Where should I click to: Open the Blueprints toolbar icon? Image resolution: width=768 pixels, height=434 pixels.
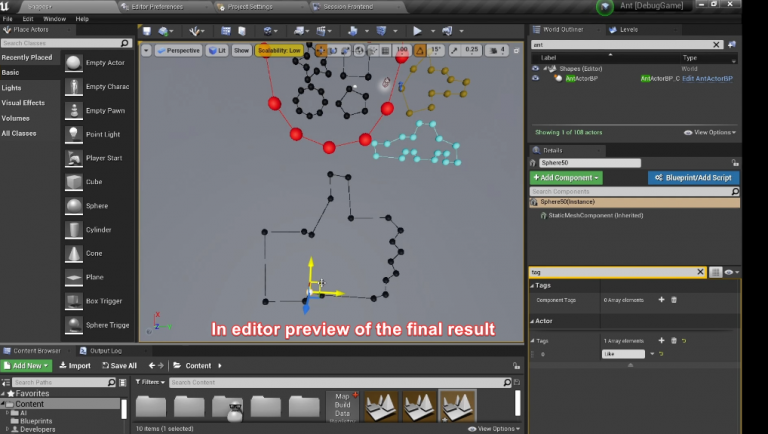[299, 31]
